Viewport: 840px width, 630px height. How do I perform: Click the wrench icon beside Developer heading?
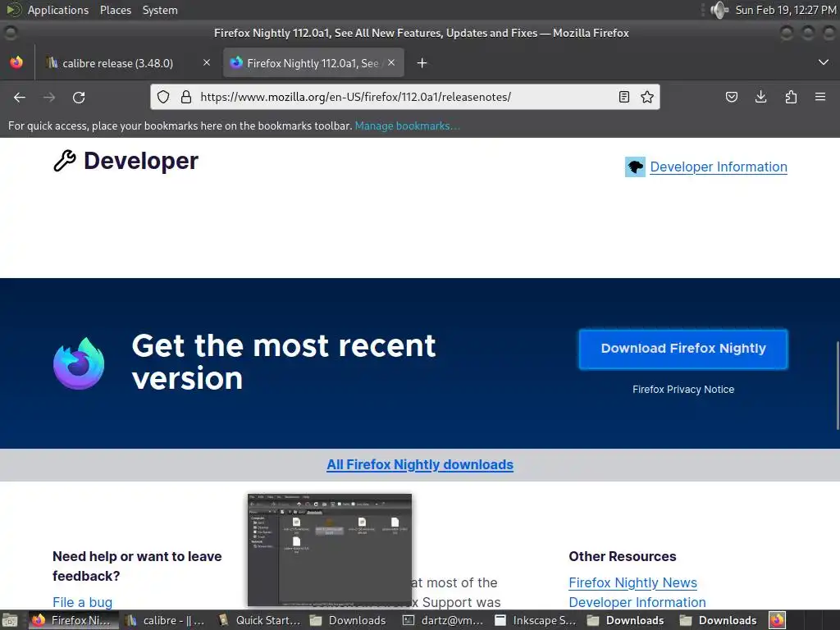[x=64, y=161]
